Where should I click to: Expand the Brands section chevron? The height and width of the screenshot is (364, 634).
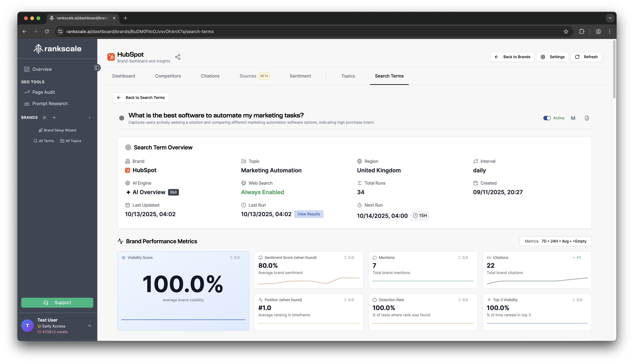pos(90,117)
